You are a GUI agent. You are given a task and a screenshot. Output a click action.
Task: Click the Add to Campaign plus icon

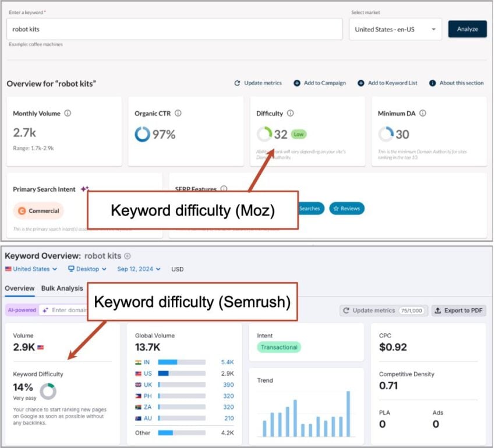click(297, 83)
